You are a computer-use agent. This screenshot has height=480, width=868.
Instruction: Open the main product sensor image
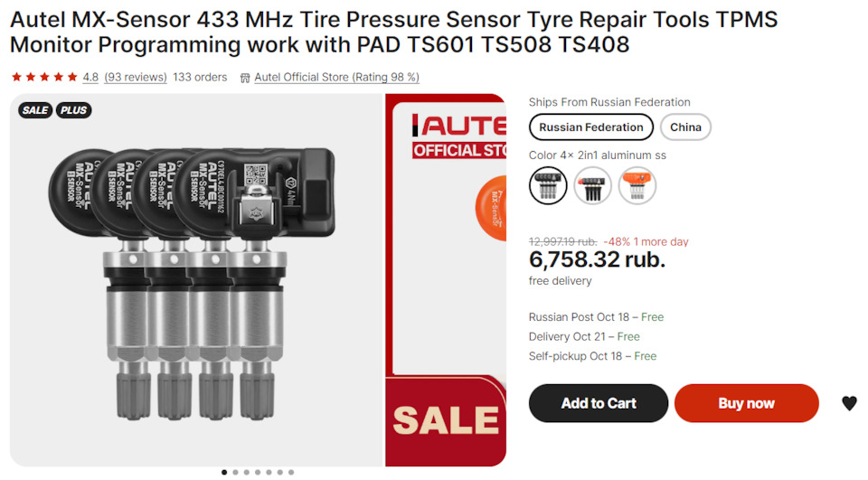[x=196, y=280]
